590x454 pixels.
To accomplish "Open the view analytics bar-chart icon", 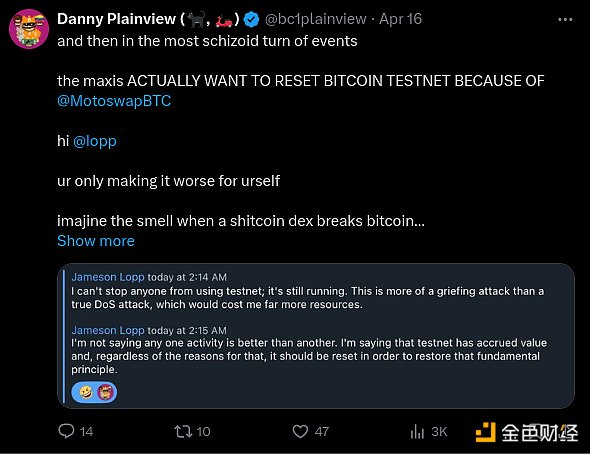I will click(417, 431).
